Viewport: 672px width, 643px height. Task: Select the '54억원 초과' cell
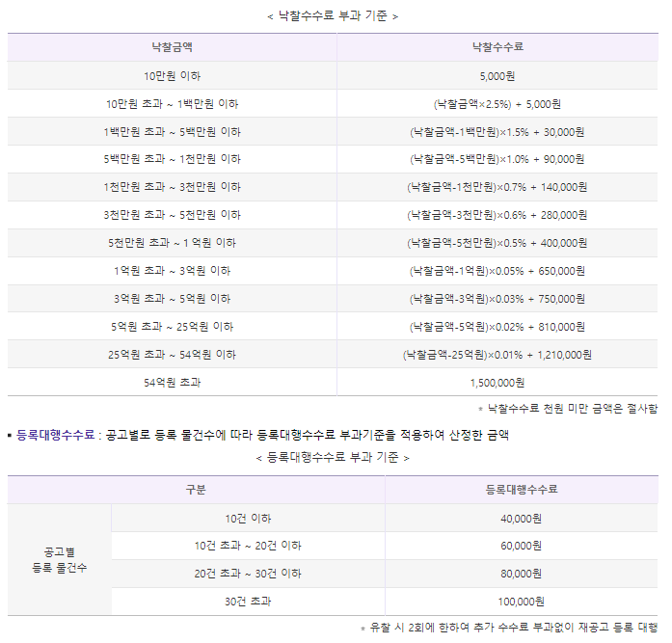[172, 382]
